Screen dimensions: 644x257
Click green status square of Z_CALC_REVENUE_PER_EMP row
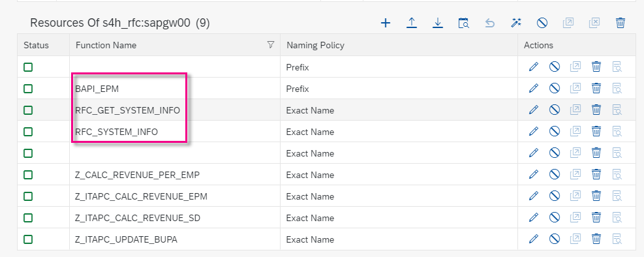[x=28, y=174]
